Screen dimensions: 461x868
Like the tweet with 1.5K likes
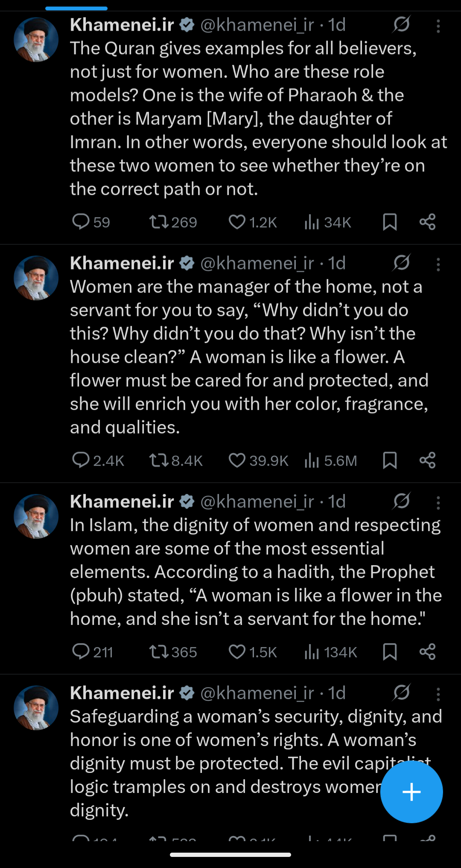click(x=237, y=652)
